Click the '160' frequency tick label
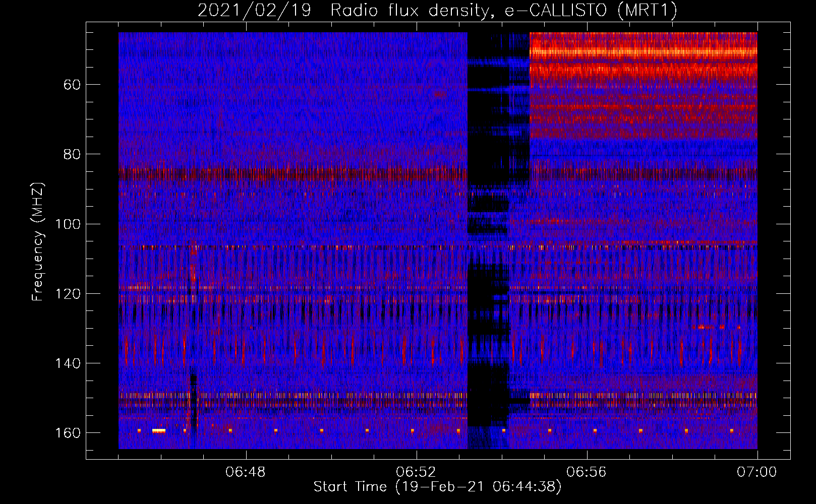Image resolution: width=816 pixels, height=504 pixels. coord(68,433)
